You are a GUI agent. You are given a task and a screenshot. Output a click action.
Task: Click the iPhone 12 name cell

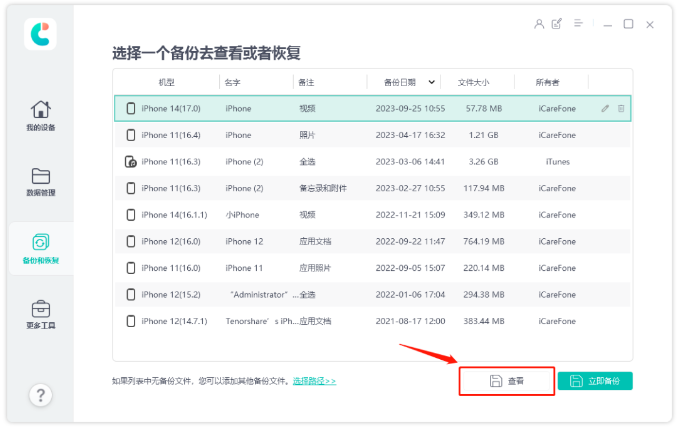[x=244, y=241]
